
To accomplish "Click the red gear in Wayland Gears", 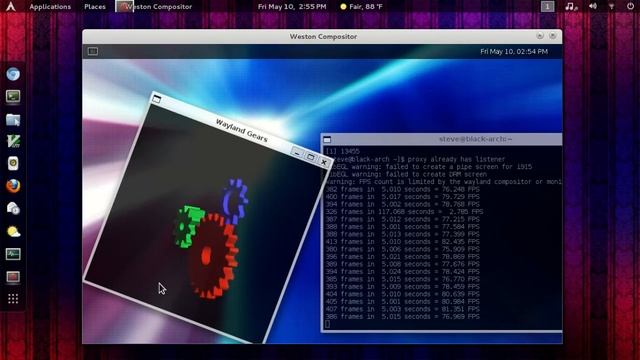I will point(214,257).
